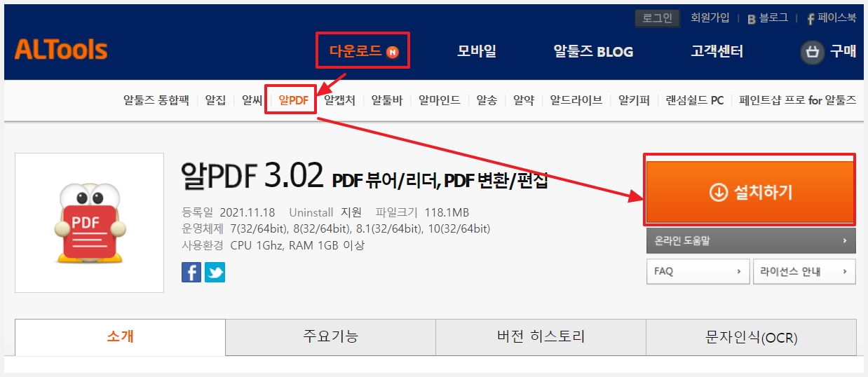Click the 로그인 button
The width and height of the screenshot is (868, 377).
(658, 18)
